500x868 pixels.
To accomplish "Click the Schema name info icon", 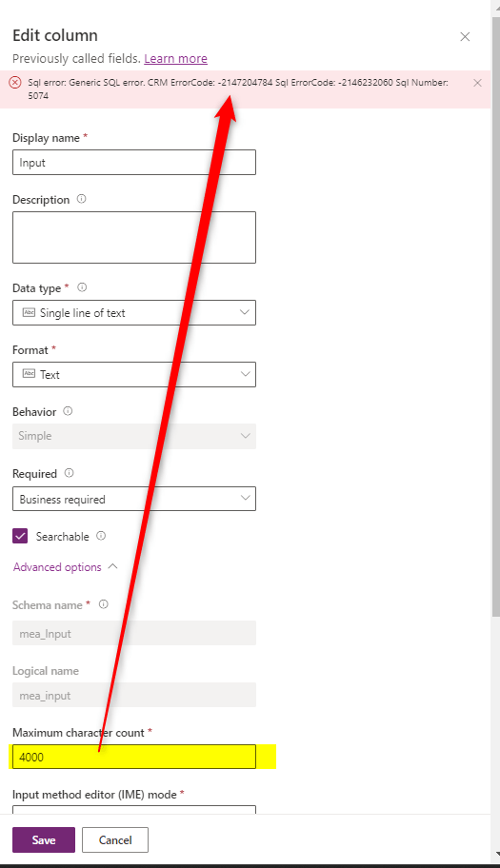I will click(x=104, y=604).
